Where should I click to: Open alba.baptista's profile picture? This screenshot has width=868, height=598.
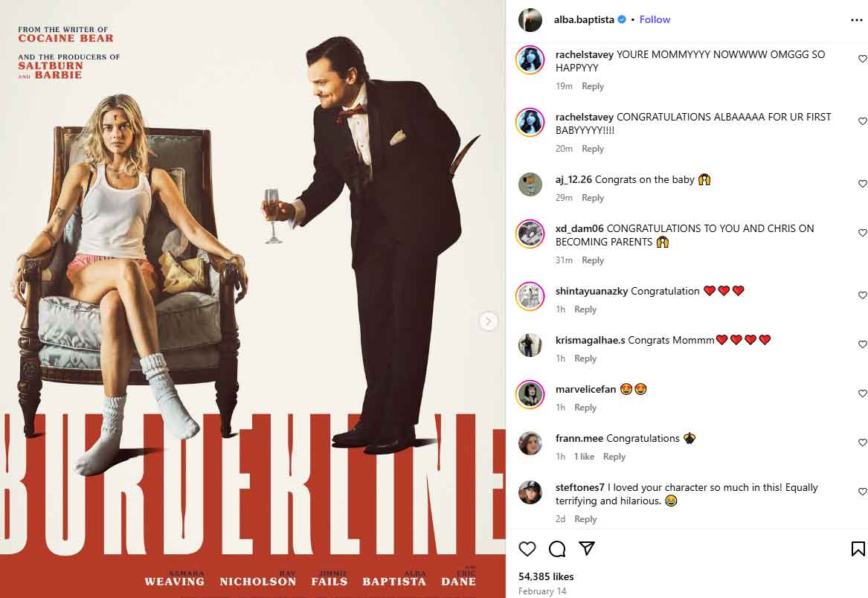click(530, 19)
